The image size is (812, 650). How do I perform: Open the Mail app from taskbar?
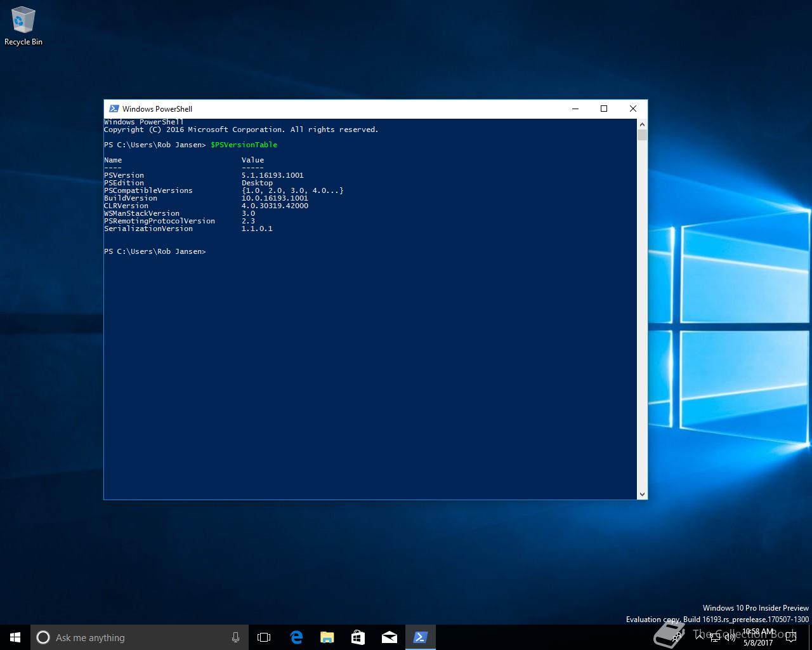pyautogui.click(x=389, y=637)
